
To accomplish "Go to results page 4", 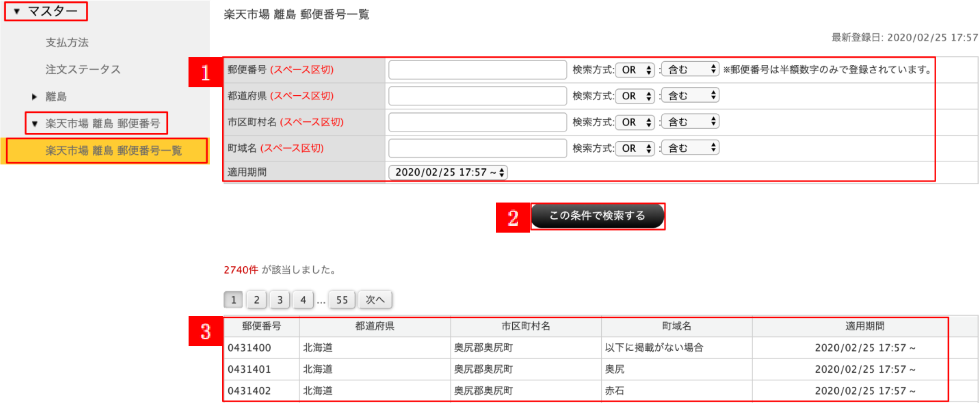I will [x=303, y=300].
